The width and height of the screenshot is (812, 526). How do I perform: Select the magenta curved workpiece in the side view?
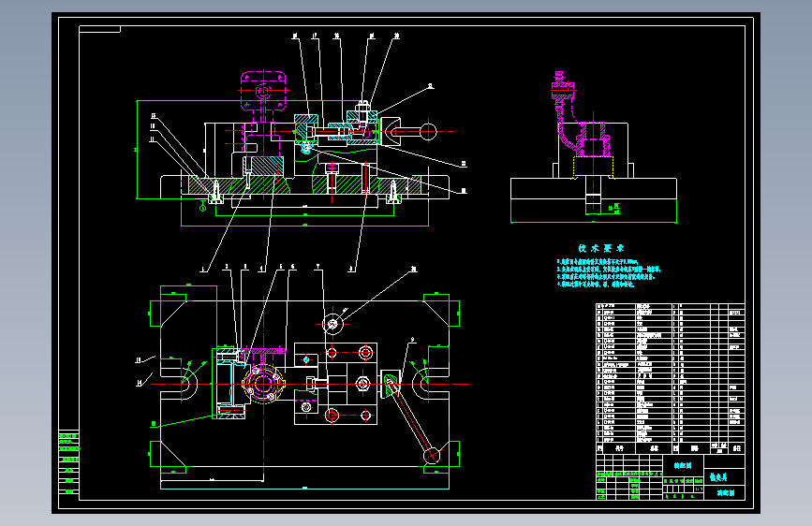[580, 114]
